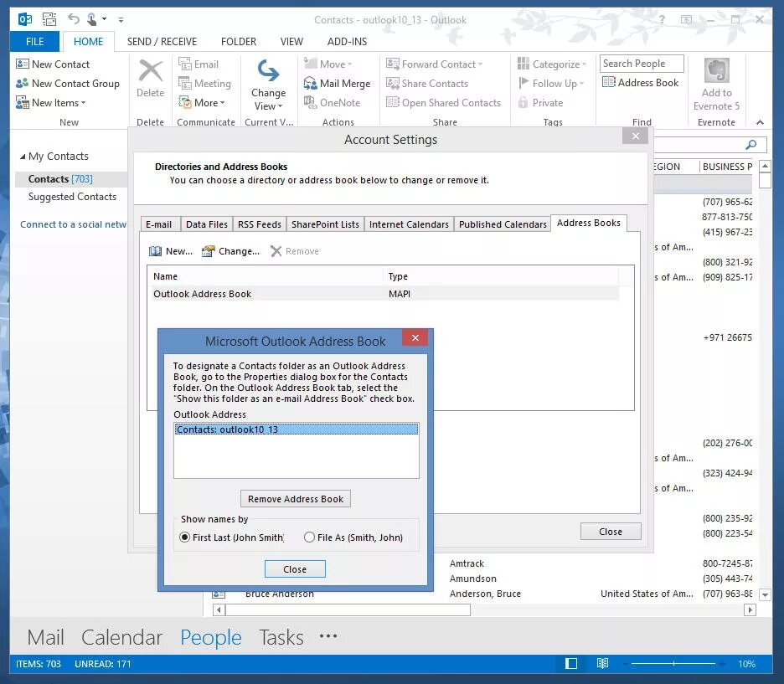Click the OneNote action icon
The height and width of the screenshot is (684, 784).
coord(310,102)
